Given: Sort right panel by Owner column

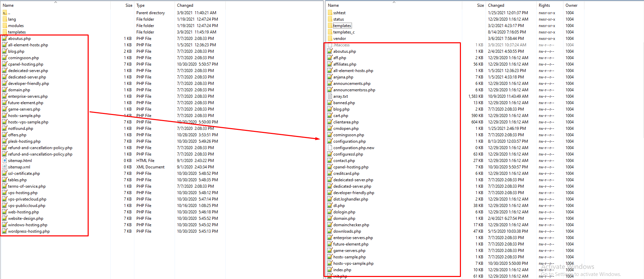Looking at the screenshot, I should click(571, 5).
